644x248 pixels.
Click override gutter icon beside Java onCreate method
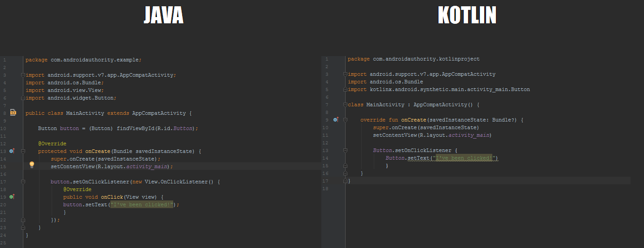point(12,151)
